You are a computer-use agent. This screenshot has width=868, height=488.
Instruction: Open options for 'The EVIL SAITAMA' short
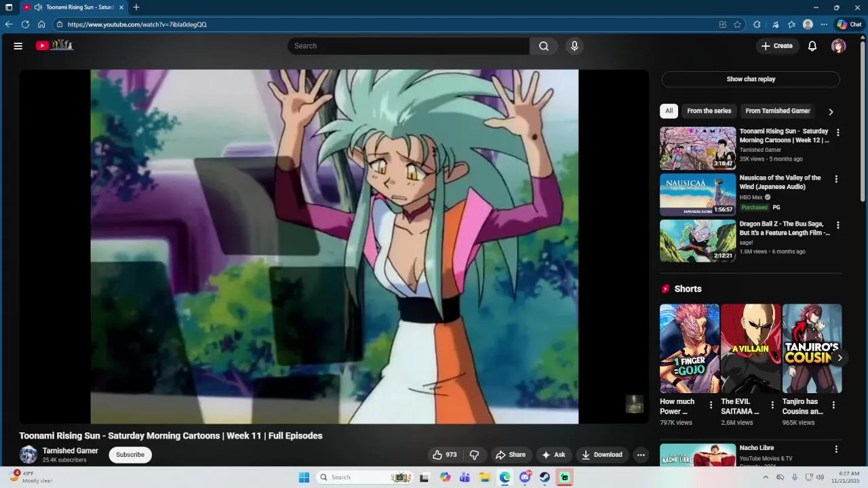coord(772,405)
